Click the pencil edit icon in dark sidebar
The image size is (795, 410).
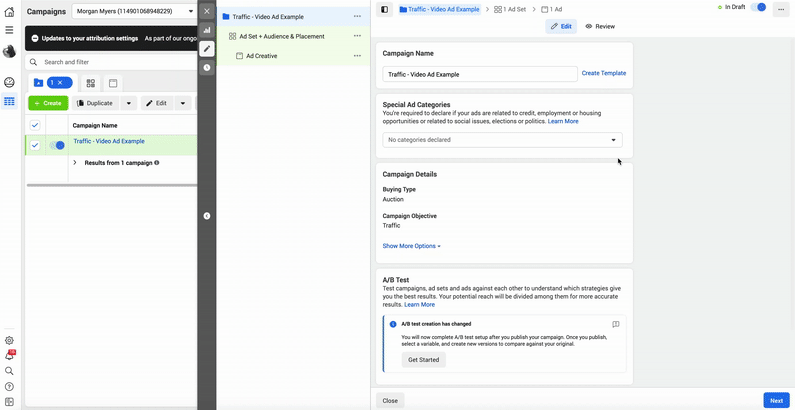pos(207,48)
